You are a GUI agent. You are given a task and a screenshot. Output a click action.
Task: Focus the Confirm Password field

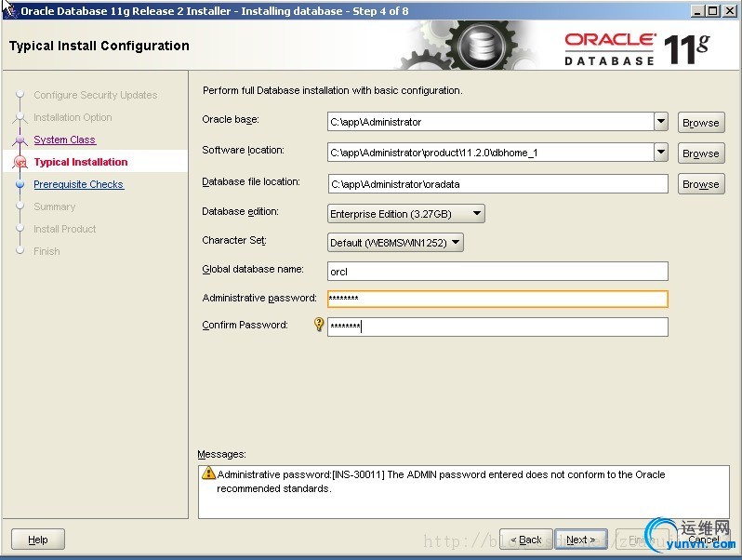(497, 327)
